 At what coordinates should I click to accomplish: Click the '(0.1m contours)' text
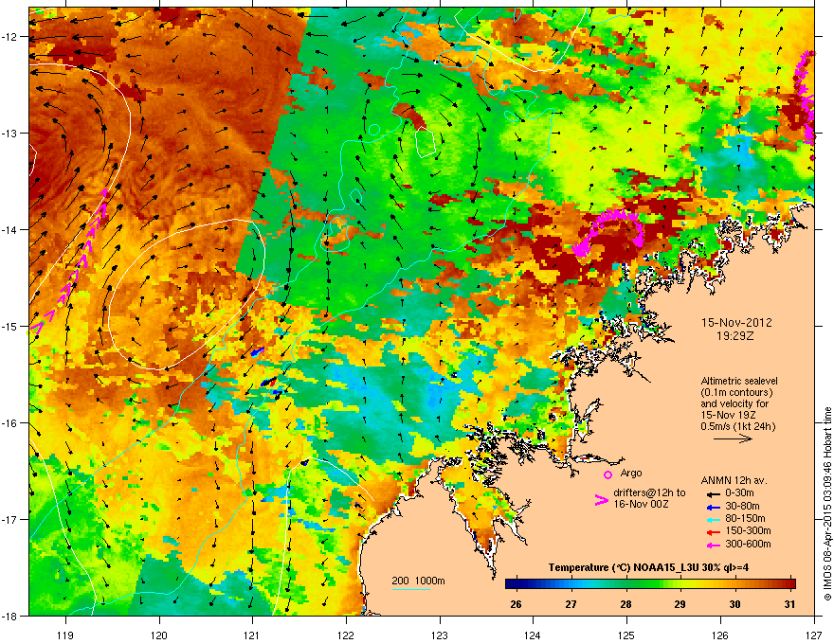pyautogui.click(x=736, y=393)
